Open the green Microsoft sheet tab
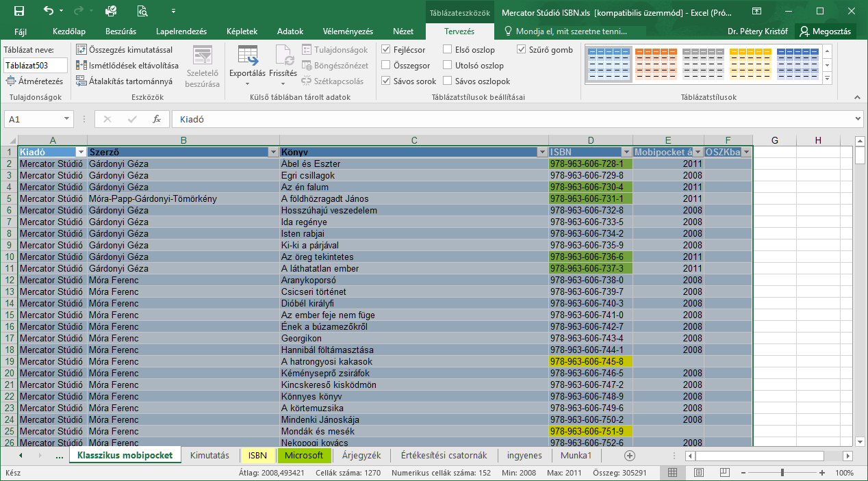The height and width of the screenshot is (481, 868). [x=303, y=456]
